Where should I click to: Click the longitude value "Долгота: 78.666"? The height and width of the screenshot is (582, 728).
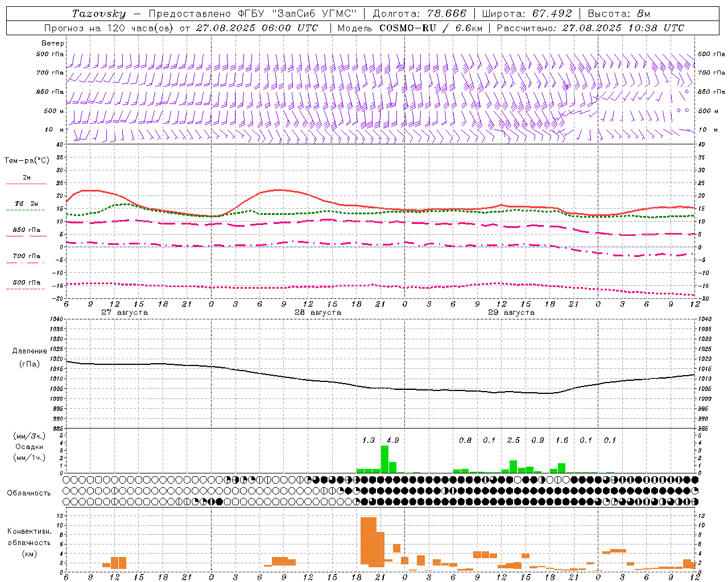(x=420, y=14)
